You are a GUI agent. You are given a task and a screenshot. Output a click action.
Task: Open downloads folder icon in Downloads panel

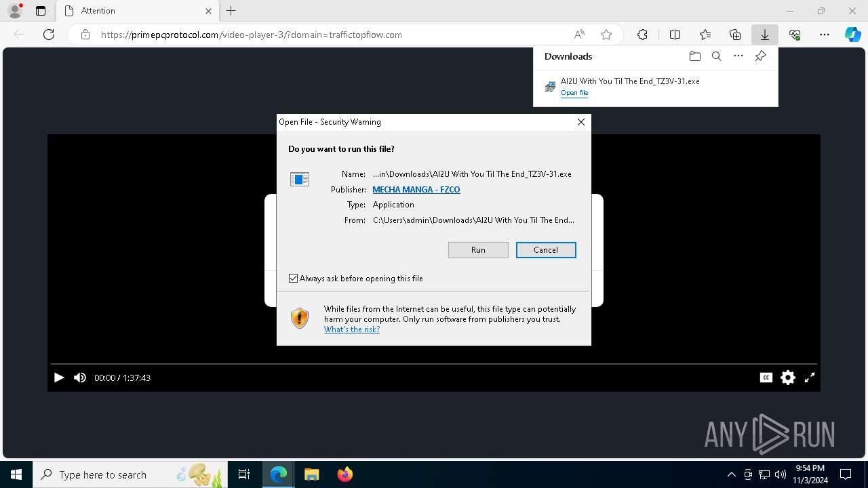[694, 56]
